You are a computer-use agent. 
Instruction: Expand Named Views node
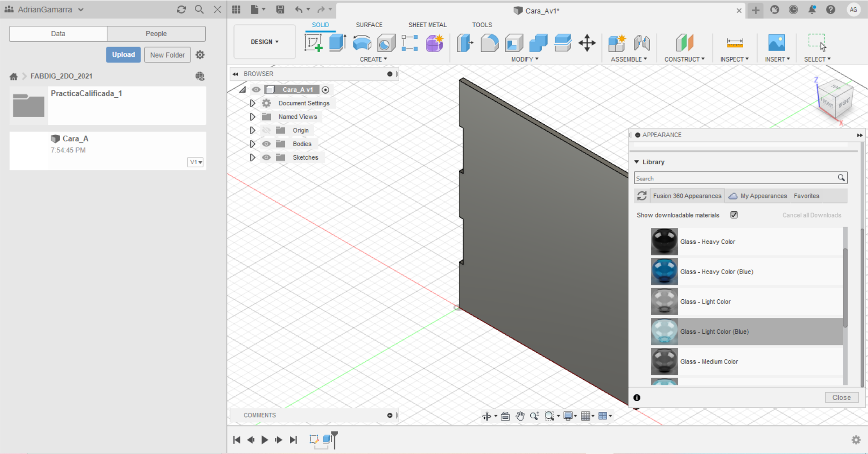(x=252, y=117)
